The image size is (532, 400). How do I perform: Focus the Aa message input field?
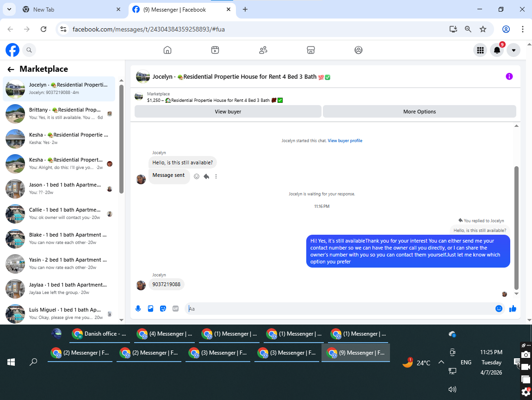point(339,309)
